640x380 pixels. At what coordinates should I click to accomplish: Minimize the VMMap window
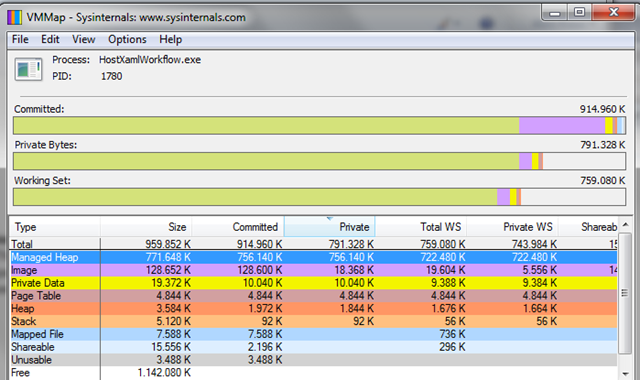pos(555,12)
